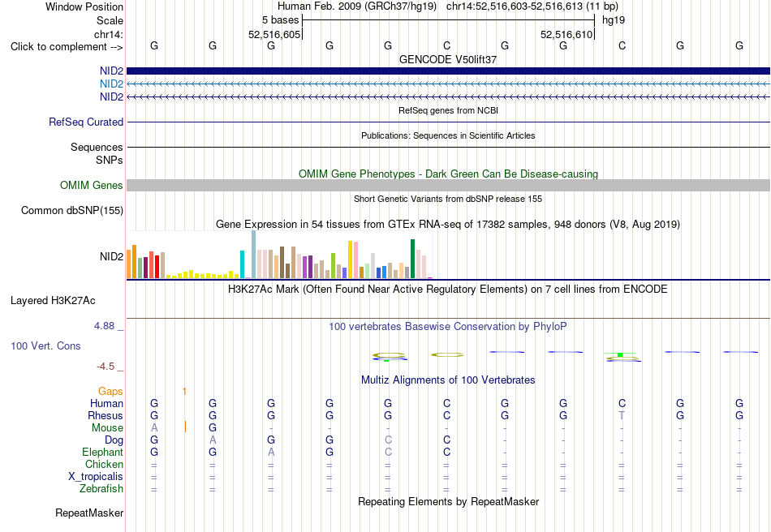Click the -4.5 PhyloP lower scale value

pyautogui.click(x=106, y=367)
